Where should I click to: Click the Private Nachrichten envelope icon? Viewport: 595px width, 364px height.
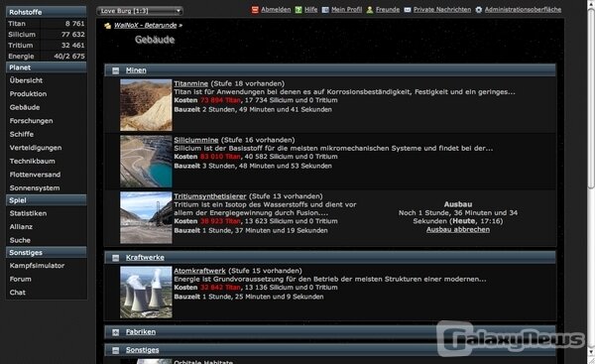tap(408, 10)
